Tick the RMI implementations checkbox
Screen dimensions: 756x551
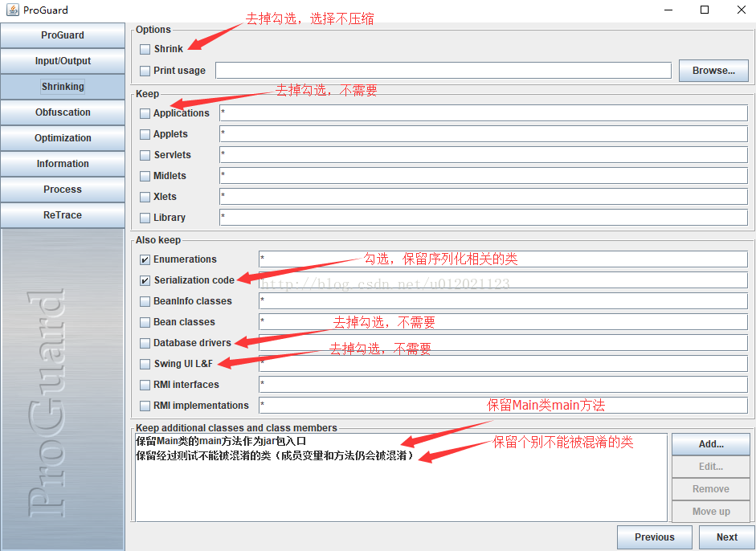145,406
